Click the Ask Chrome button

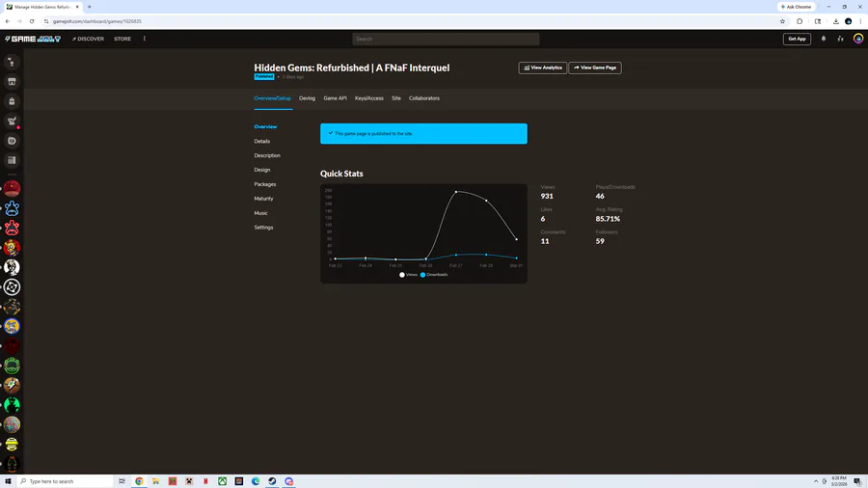click(796, 7)
